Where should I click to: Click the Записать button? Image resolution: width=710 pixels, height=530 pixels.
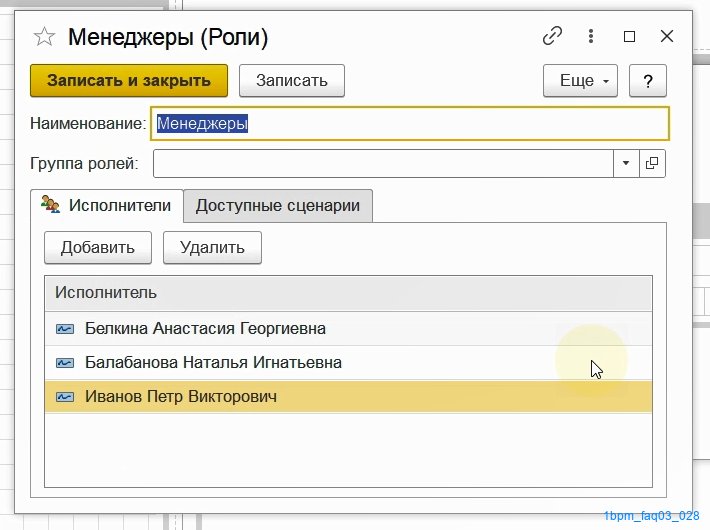tap(292, 81)
